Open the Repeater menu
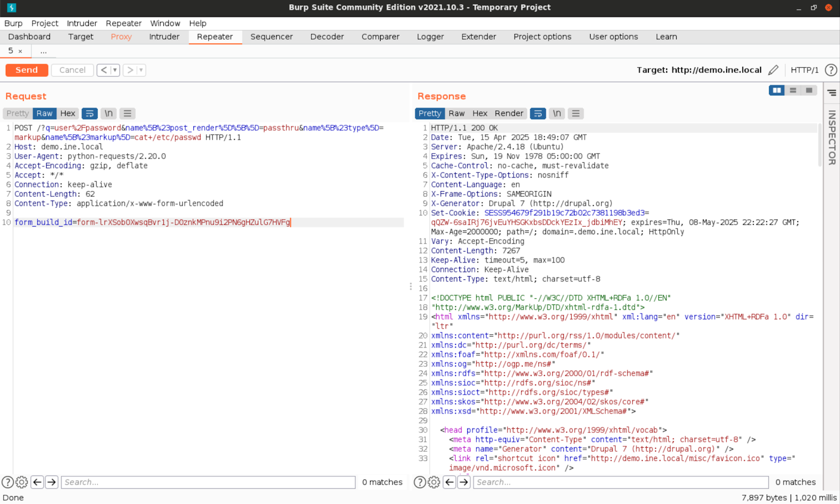Image resolution: width=840 pixels, height=504 pixels. 123,23
